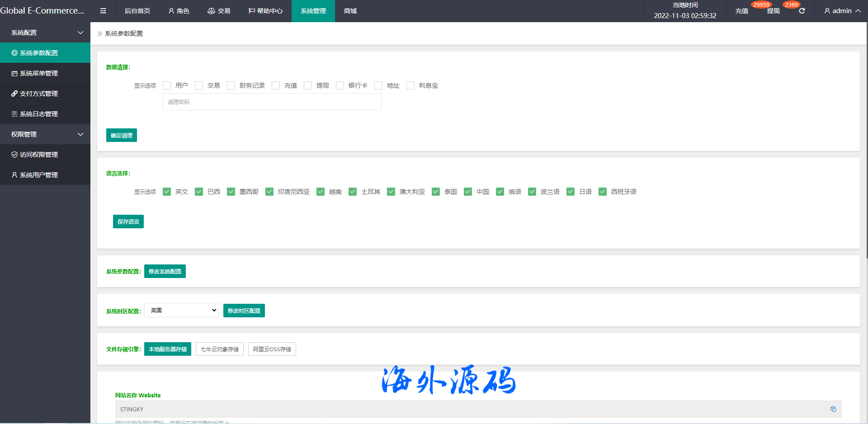Click the 确定清理 button
Image resolution: width=868 pixels, height=424 pixels.
[x=121, y=135]
